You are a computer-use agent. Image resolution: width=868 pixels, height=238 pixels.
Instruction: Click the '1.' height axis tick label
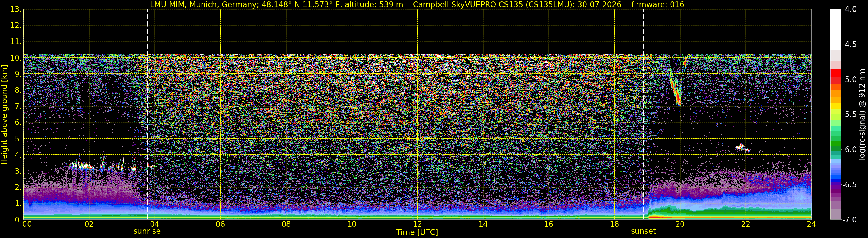click(18, 204)
